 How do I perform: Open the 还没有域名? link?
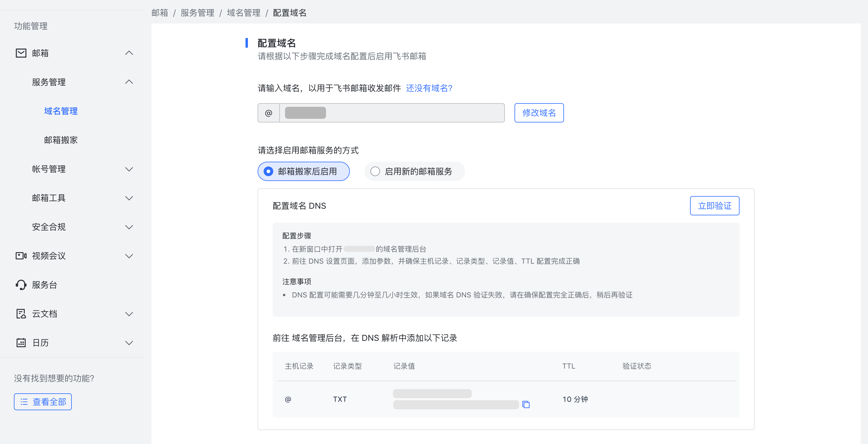tap(429, 88)
